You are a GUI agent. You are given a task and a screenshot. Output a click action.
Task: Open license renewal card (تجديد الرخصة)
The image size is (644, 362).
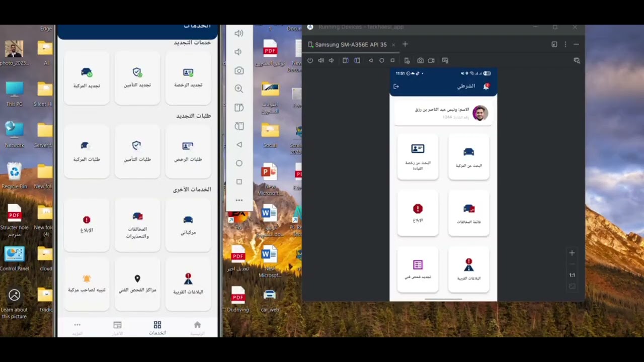(188, 78)
